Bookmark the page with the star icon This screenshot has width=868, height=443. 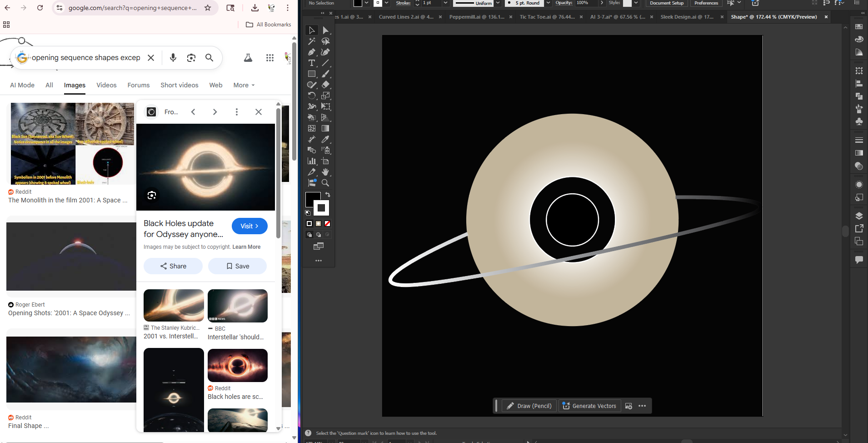207,8
